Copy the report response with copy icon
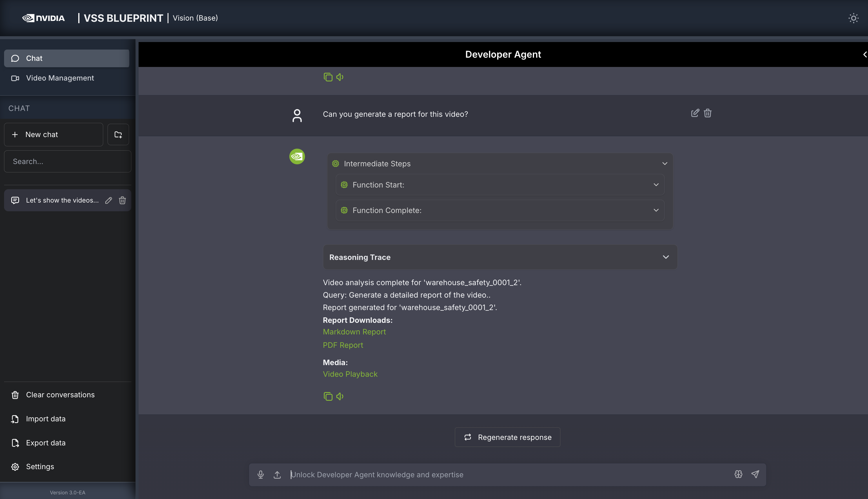The height and width of the screenshot is (499, 868). tap(328, 396)
